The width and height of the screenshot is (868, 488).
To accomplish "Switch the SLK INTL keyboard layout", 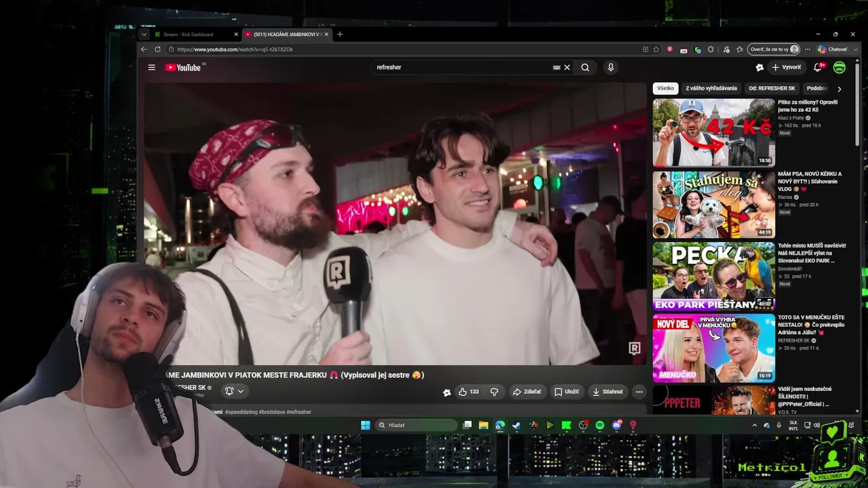I will coord(793,426).
